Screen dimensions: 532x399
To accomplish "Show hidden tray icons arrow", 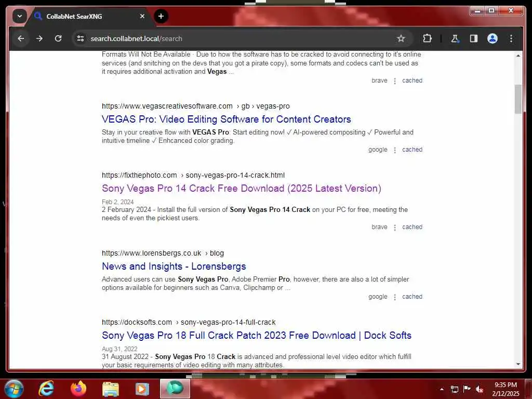I will click(x=442, y=389).
